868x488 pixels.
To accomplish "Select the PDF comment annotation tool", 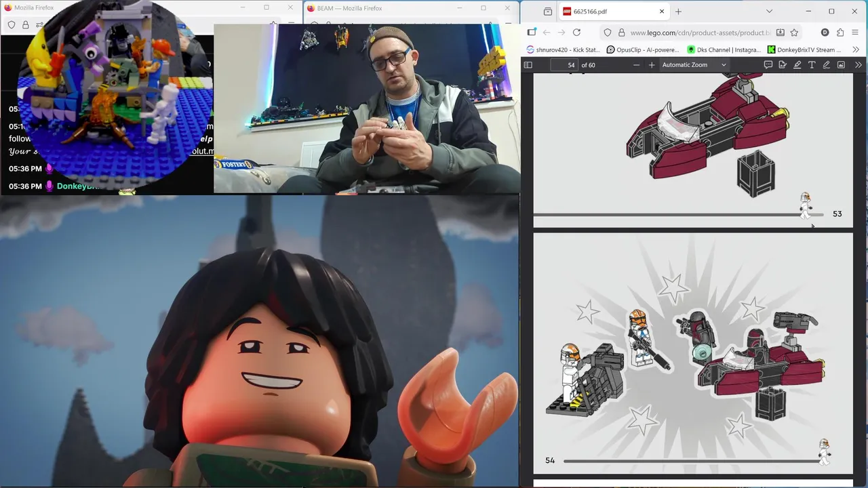I will [x=768, y=65].
